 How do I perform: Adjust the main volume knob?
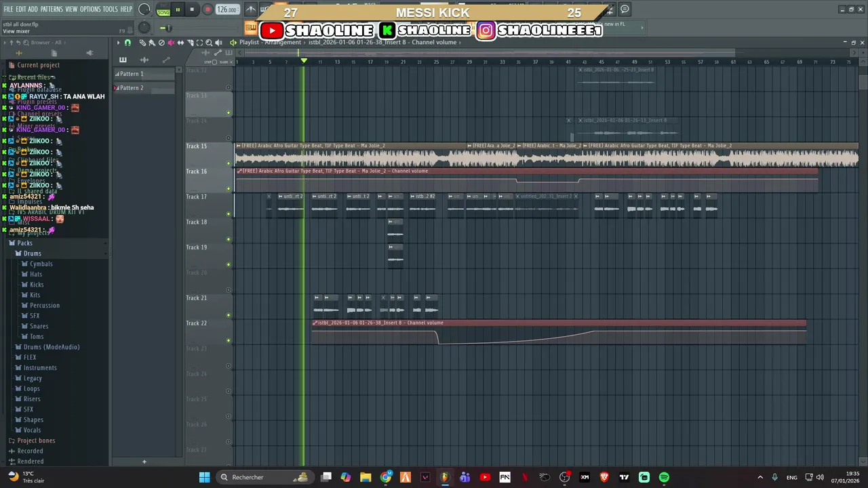(144, 9)
